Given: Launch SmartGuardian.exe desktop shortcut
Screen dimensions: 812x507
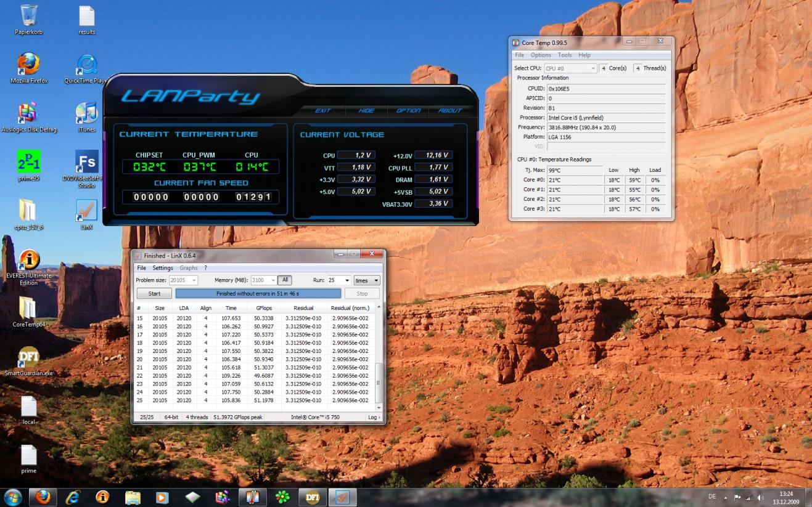Looking at the screenshot, I should (29, 361).
